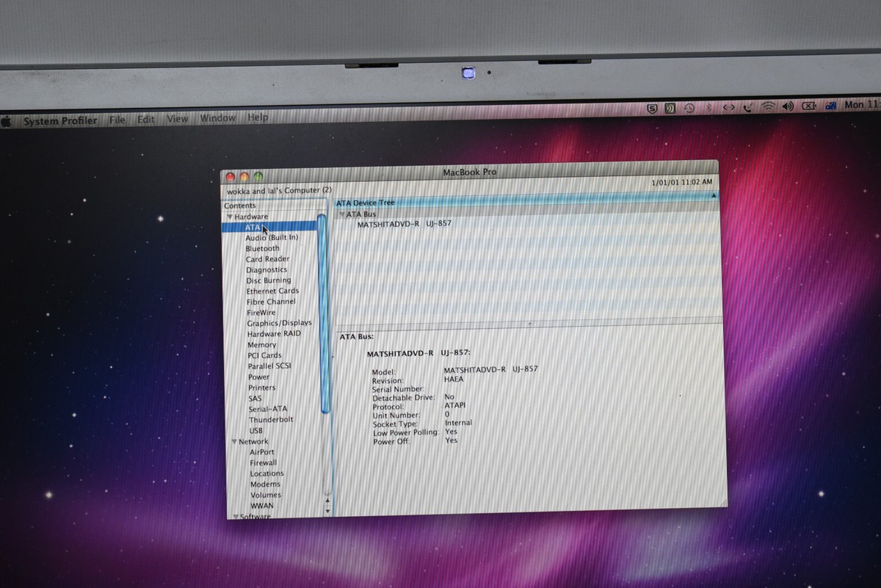Click the Sophos shield menu bar icon

point(652,108)
